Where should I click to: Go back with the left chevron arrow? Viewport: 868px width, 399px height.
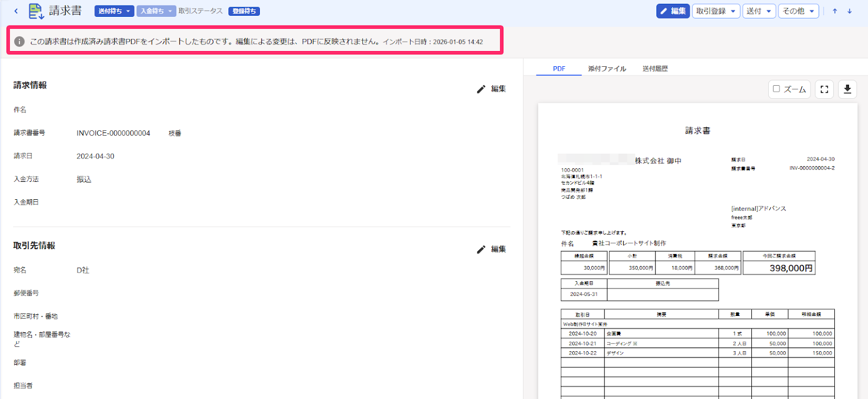[x=16, y=11]
